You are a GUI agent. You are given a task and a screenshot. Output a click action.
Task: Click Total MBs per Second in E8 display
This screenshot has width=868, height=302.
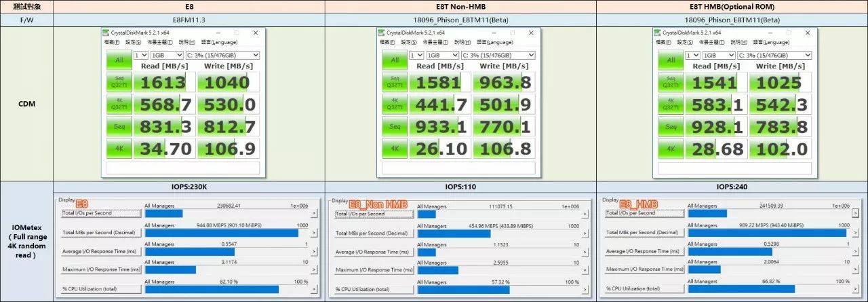click(x=100, y=233)
